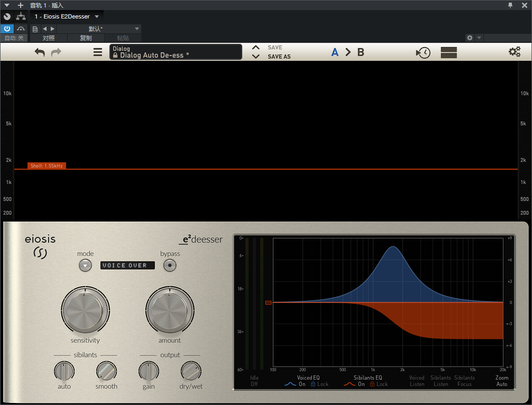Select next preset with down chevron
Viewport: 532px width, 405px height.
256,56
